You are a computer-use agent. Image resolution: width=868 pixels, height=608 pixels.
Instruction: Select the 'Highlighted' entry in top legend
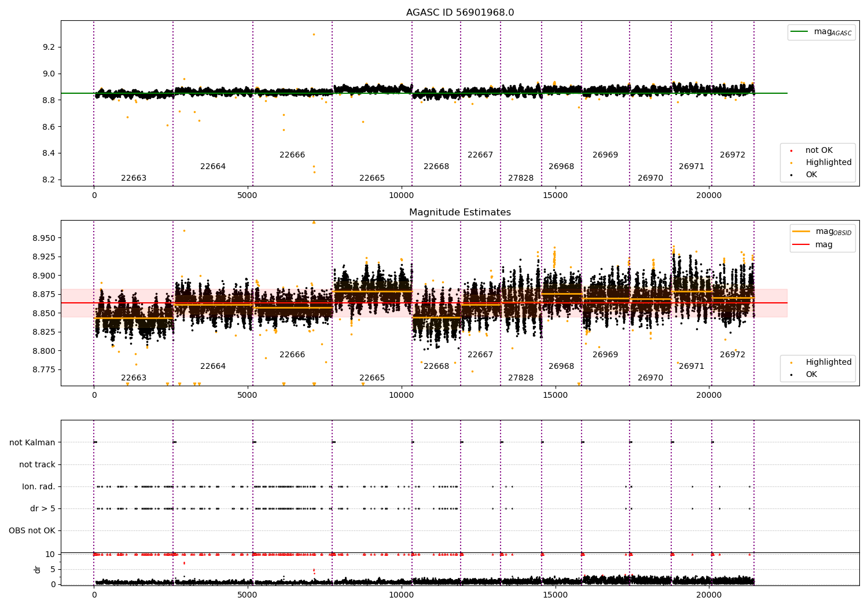(x=828, y=163)
